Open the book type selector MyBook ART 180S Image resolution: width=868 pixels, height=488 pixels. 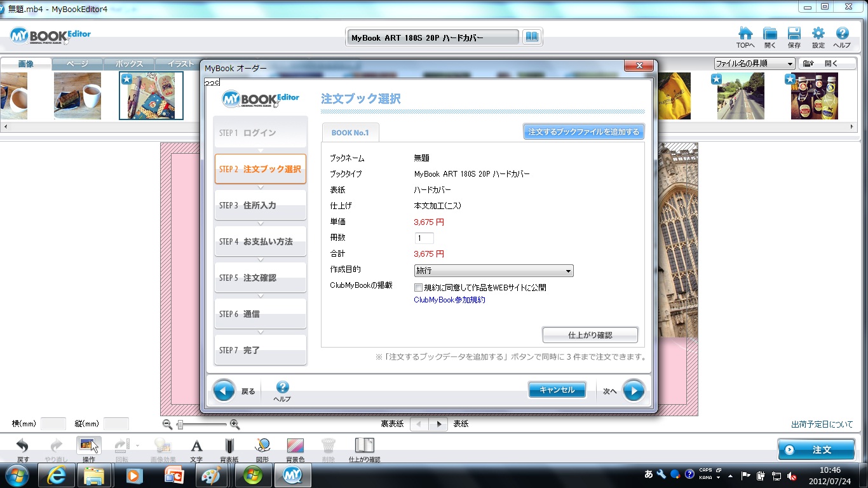click(x=432, y=37)
